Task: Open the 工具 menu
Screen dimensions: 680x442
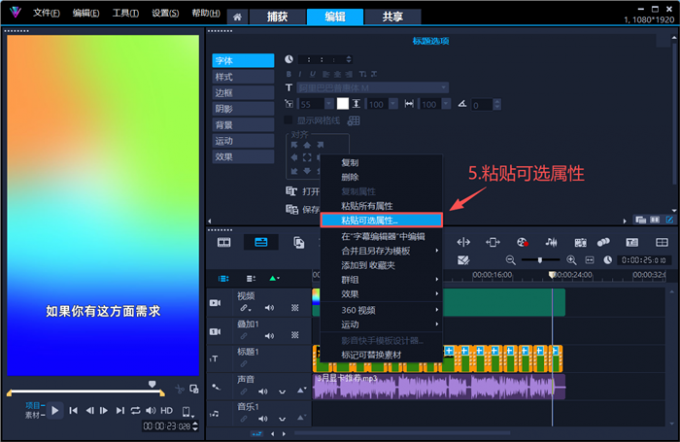Action: [125, 13]
